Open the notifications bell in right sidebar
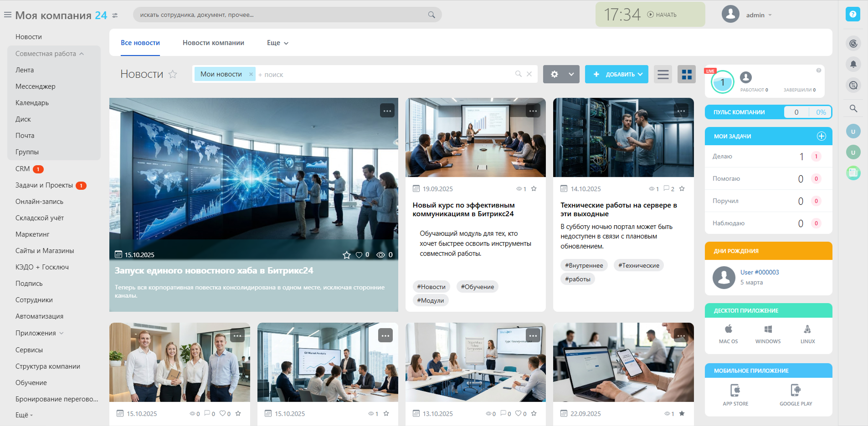Image resolution: width=868 pixels, height=426 pixels. coord(853,64)
